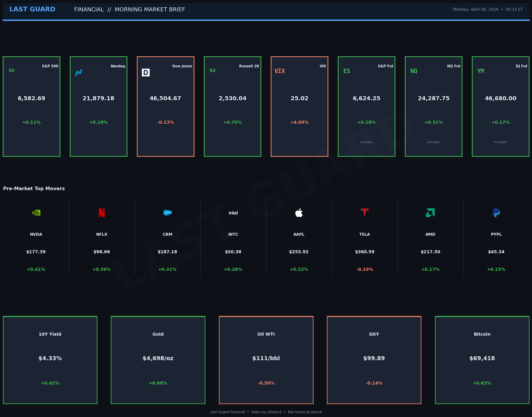Select the NQ Fut futures card
The image size is (532, 417).
pos(433,106)
